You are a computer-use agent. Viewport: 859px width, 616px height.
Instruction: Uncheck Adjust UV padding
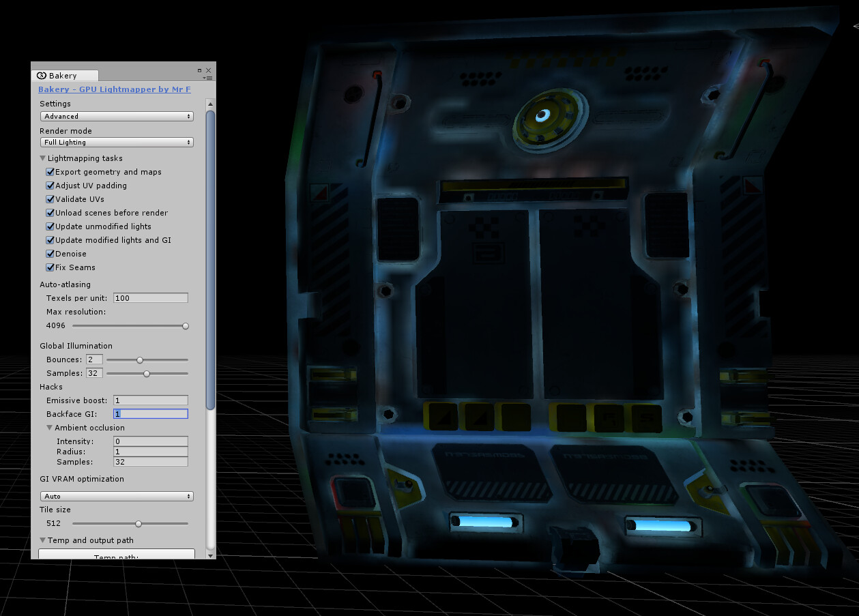(50, 186)
